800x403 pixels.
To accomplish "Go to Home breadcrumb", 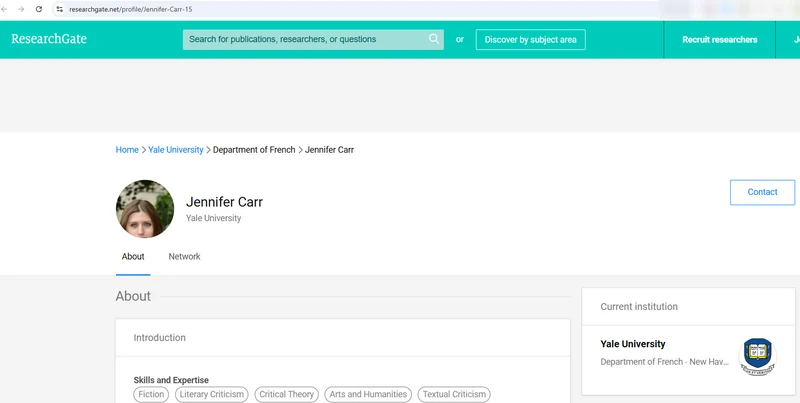I will tap(127, 149).
